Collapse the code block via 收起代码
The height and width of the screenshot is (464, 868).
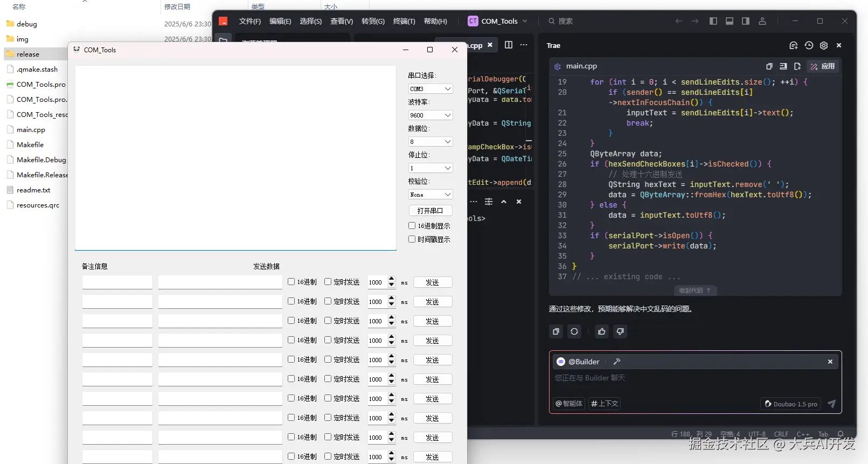click(x=695, y=290)
